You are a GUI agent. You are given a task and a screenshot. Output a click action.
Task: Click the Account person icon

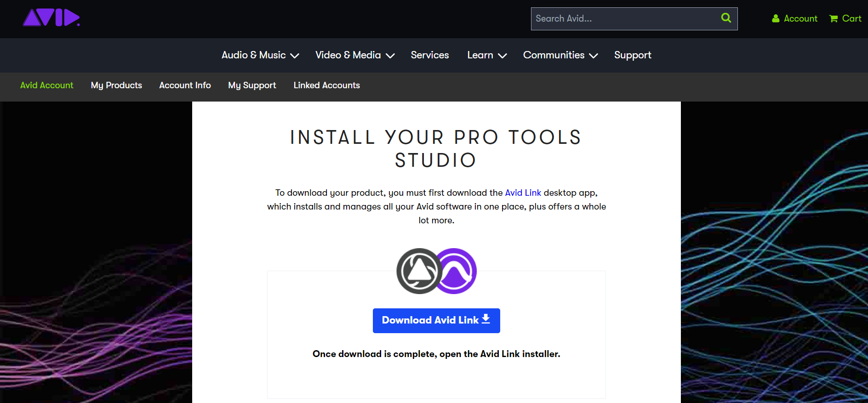click(776, 18)
